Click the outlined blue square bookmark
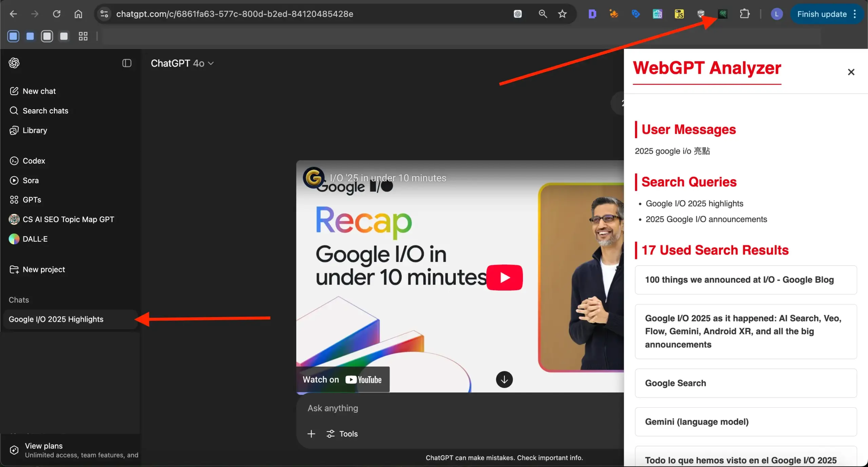 tap(13, 36)
